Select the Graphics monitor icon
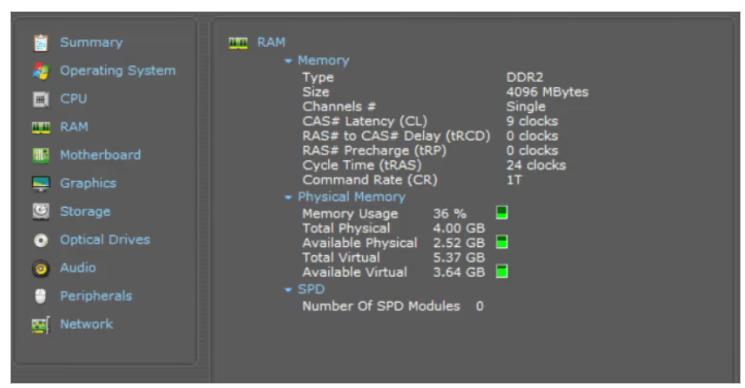This screenshot has height=388, width=745. (41, 183)
